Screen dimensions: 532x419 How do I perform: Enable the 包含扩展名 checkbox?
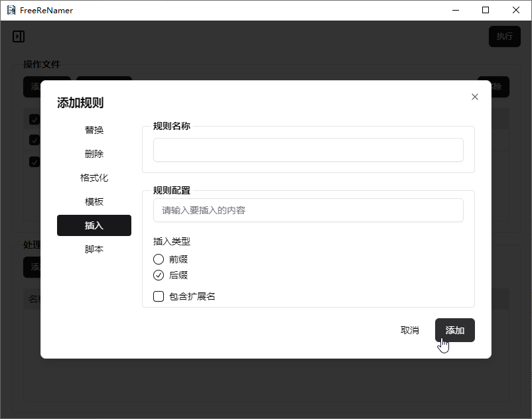[159, 296]
